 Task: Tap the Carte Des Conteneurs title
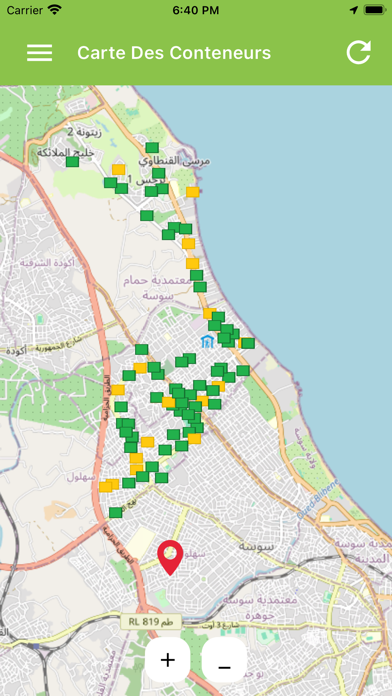tap(174, 53)
